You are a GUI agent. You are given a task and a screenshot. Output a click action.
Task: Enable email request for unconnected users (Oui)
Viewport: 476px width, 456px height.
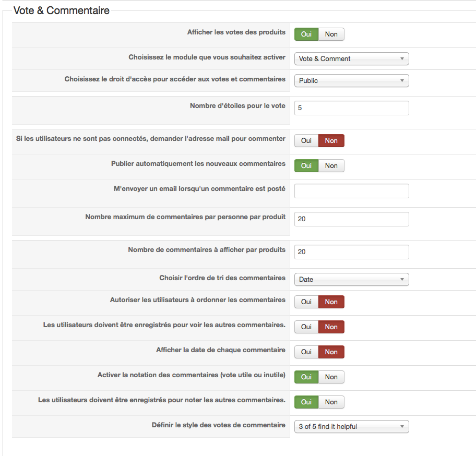[x=306, y=141]
